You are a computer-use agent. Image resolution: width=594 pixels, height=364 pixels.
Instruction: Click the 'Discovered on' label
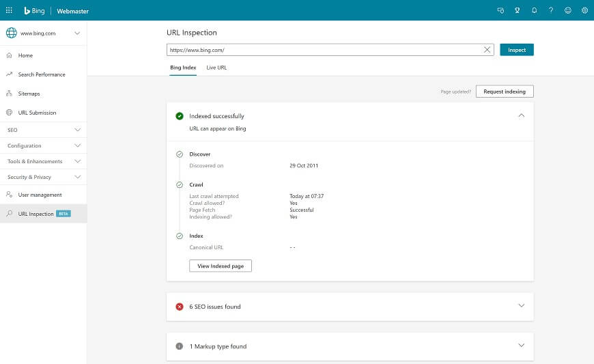[x=206, y=165]
